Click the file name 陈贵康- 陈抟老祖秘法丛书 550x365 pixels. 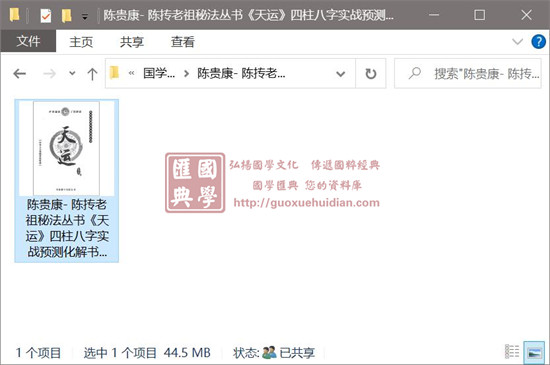tap(67, 228)
